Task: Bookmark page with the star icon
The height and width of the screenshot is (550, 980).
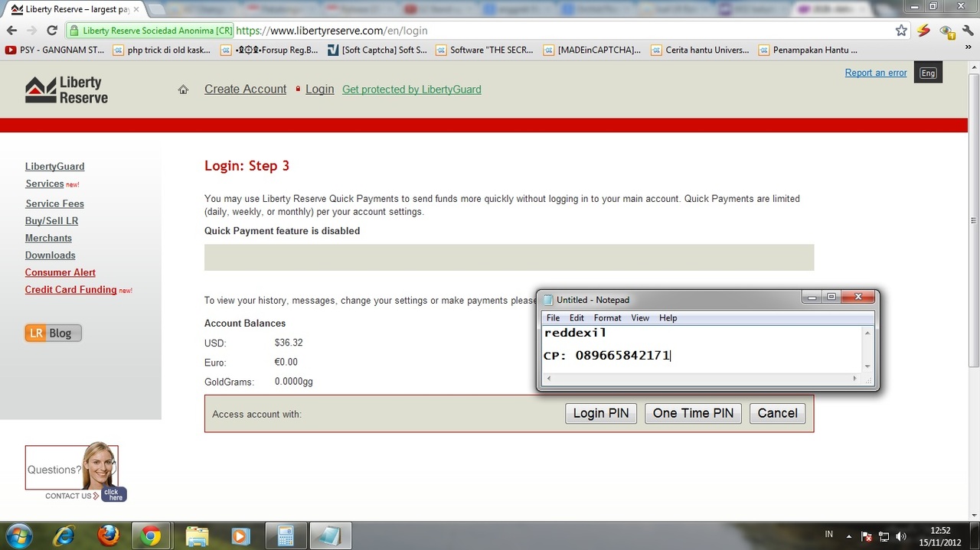Action: (901, 31)
